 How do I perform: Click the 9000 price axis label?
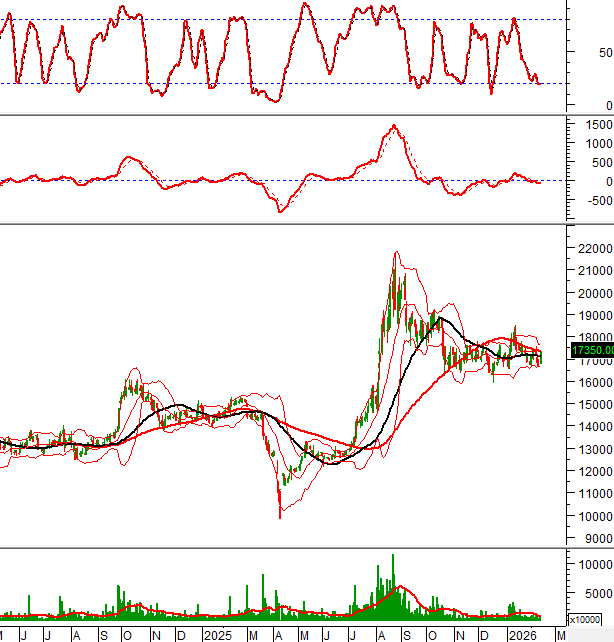coord(597,539)
